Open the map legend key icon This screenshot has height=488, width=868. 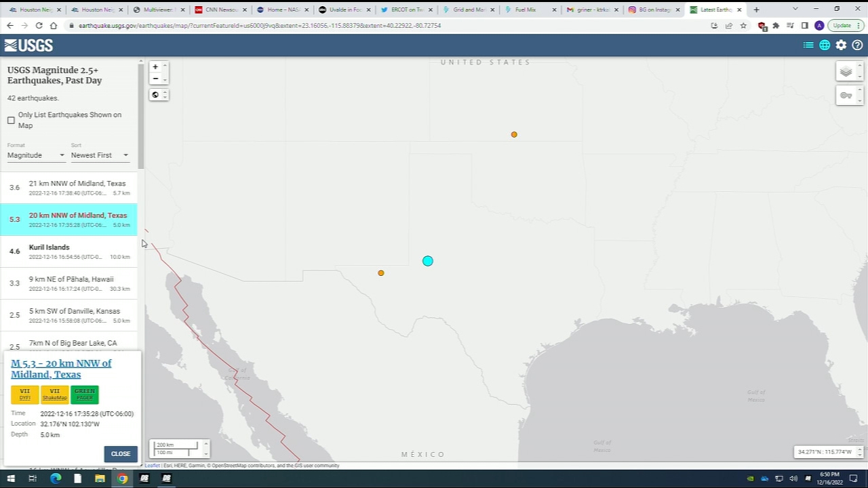(x=846, y=96)
